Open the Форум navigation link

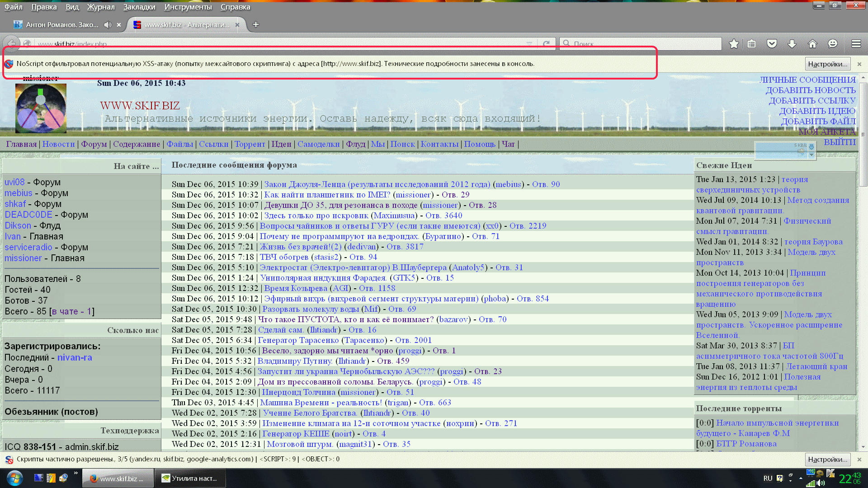tap(94, 144)
